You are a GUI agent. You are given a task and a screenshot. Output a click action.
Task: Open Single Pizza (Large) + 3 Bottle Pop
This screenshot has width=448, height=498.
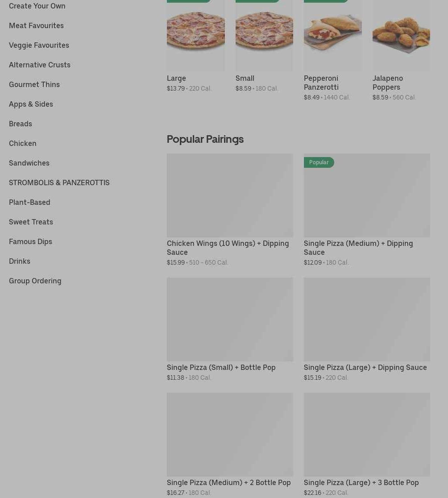[361, 482]
